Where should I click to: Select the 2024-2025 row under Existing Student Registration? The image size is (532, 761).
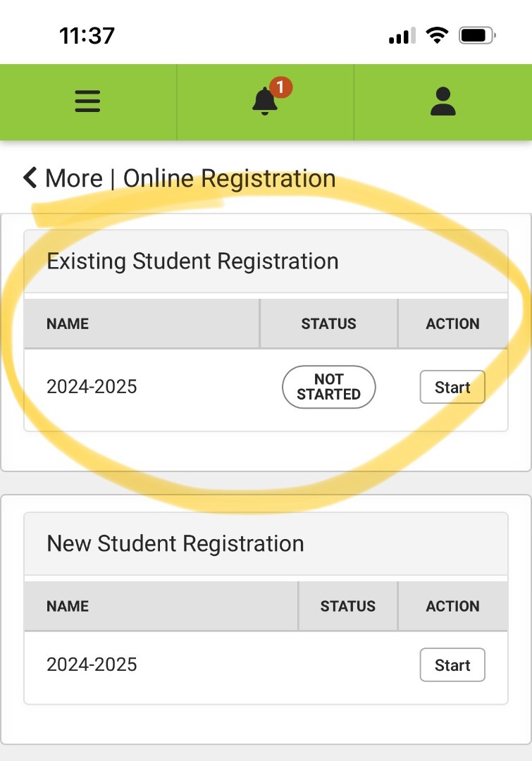[266, 388]
